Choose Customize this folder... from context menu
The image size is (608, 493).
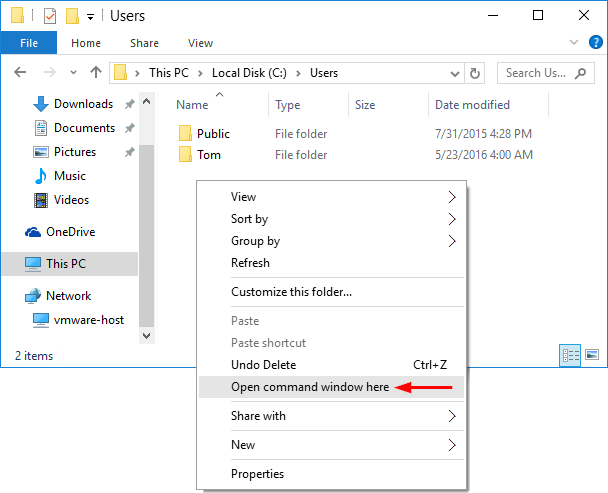pos(331,292)
